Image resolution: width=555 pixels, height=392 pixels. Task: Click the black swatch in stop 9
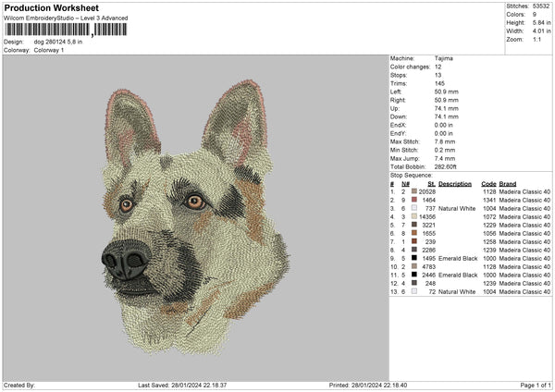415,258
